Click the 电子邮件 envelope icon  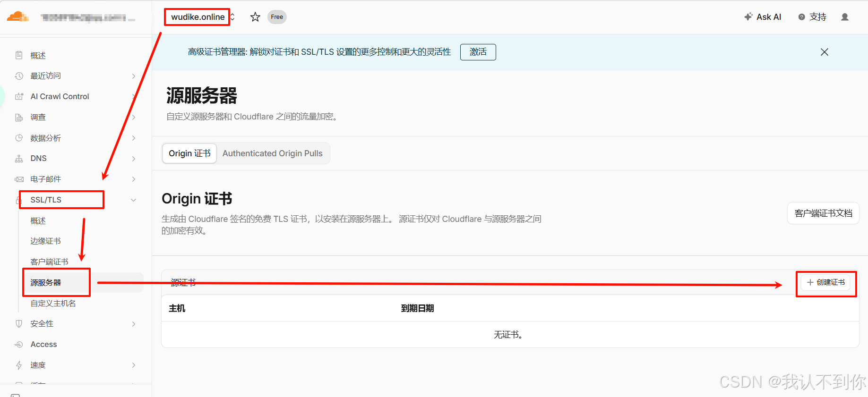[x=19, y=179]
